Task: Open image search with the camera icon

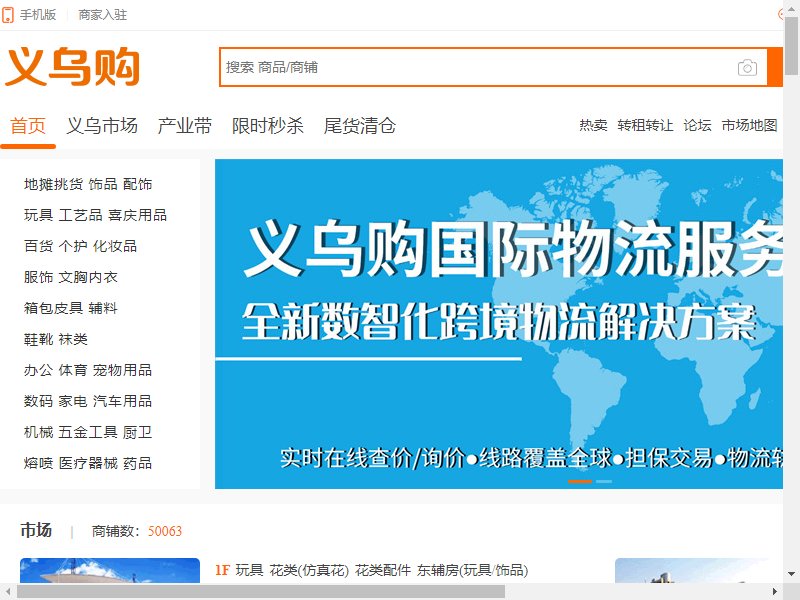Action: click(x=747, y=67)
